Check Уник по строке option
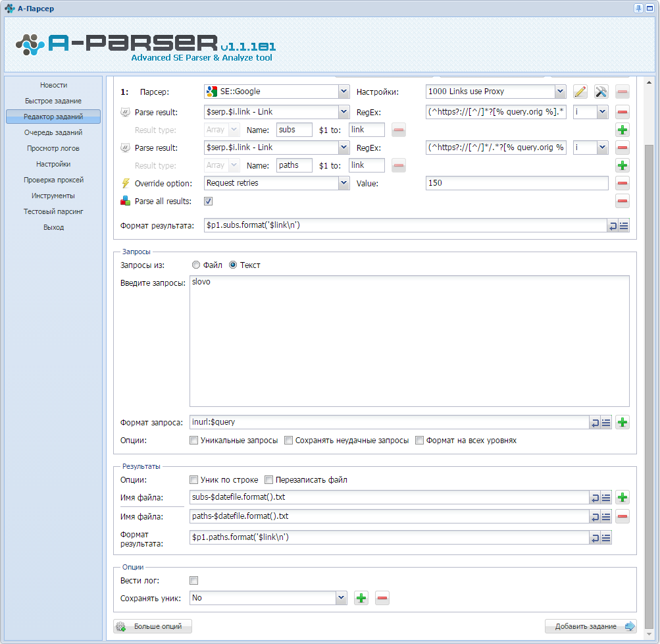The image size is (660, 644). (193, 480)
